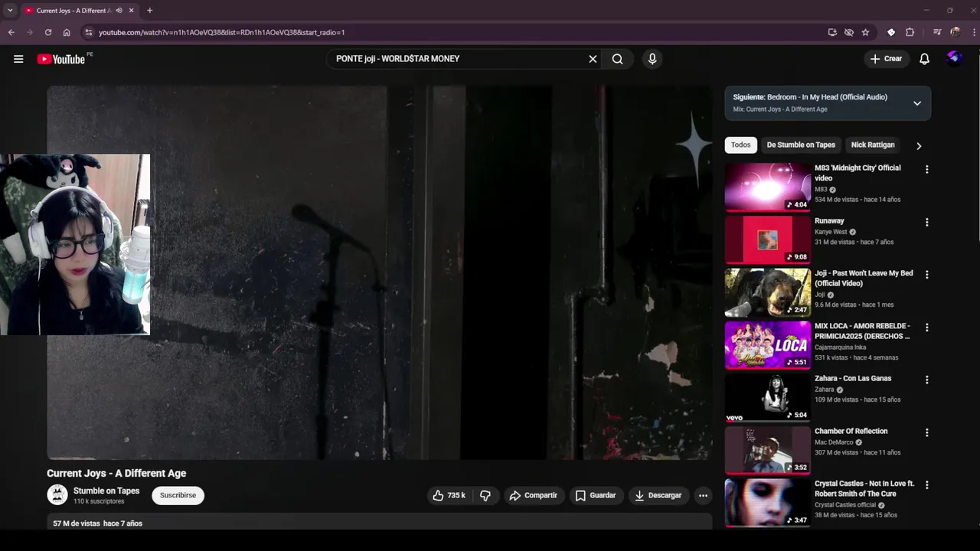Open Joji Past Won't Leave My Bed title

(x=864, y=278)
